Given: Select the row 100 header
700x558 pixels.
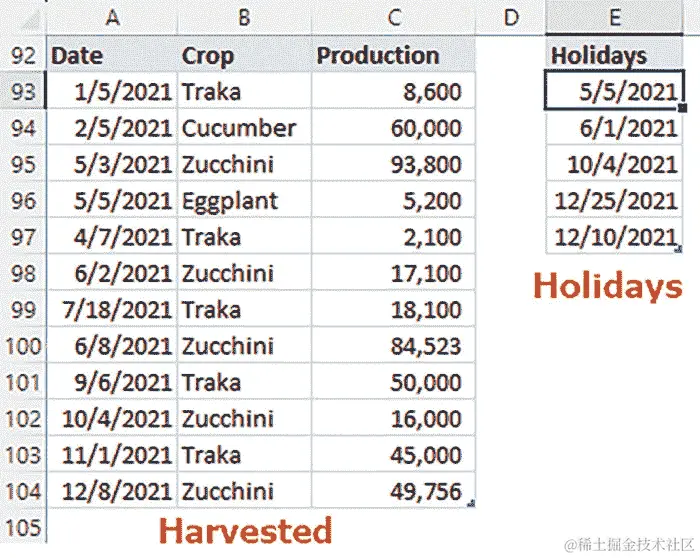Looking at the screenshot, I should [x=23, y=346].
